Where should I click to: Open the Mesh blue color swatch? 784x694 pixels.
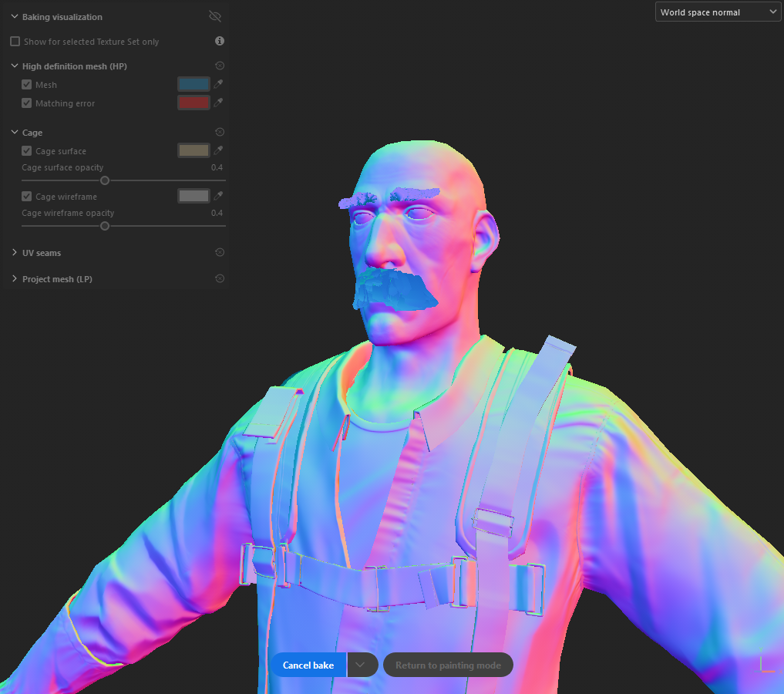(194, 84)
